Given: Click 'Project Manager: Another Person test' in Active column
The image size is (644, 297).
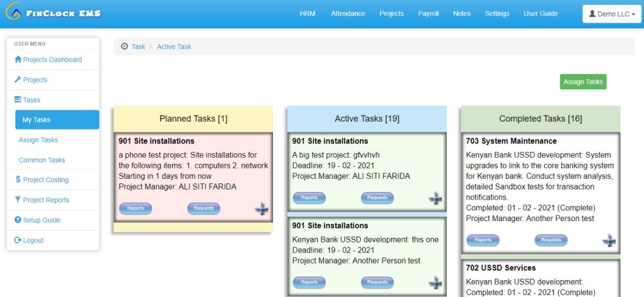Looking at the screenshot, I should (356, 261).
